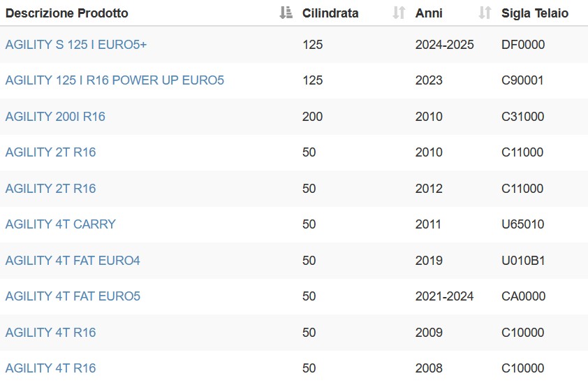Select the Descrizione Prodotto column header

point(67,13)
